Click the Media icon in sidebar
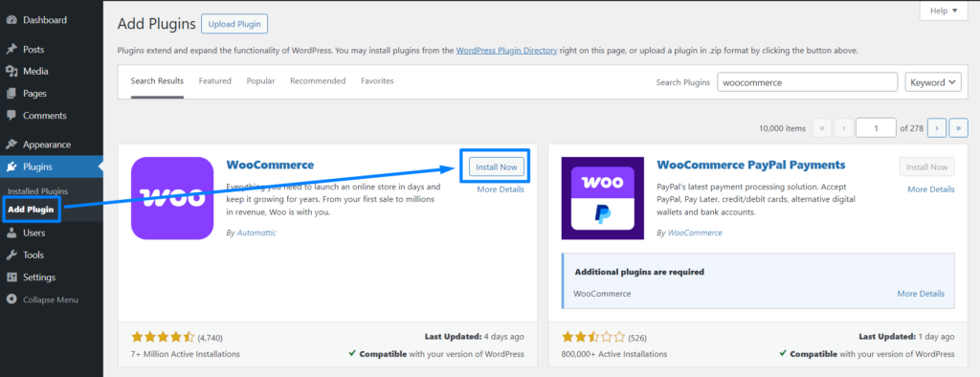980x377 pixels. (x=11, y=71)
